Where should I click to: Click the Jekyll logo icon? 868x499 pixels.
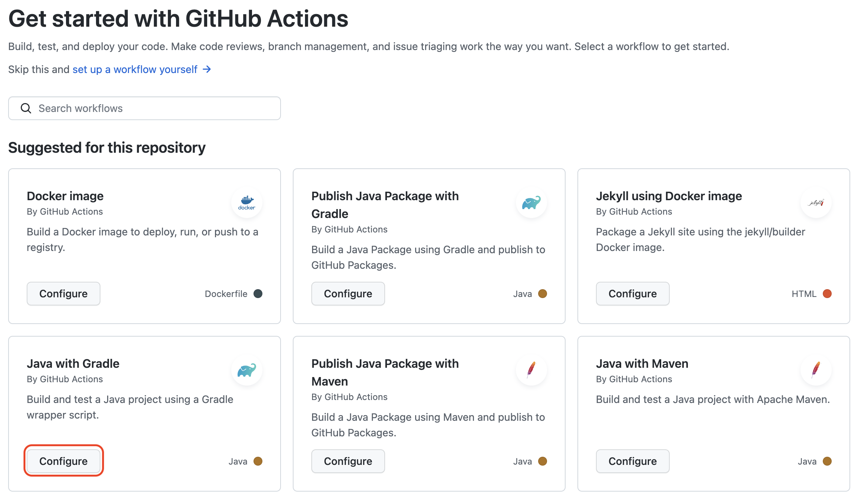816,202
